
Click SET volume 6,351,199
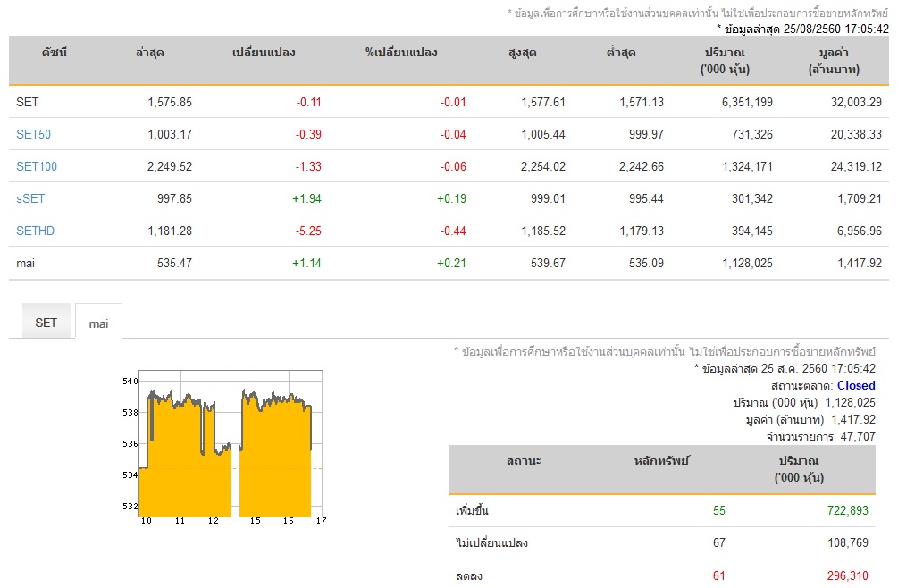pos(747,102)
